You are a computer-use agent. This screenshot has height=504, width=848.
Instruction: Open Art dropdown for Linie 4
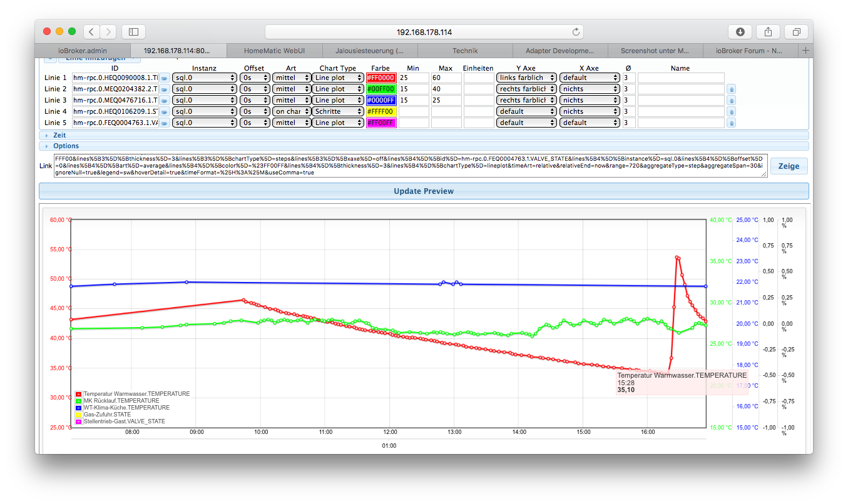tap(292, 111)
